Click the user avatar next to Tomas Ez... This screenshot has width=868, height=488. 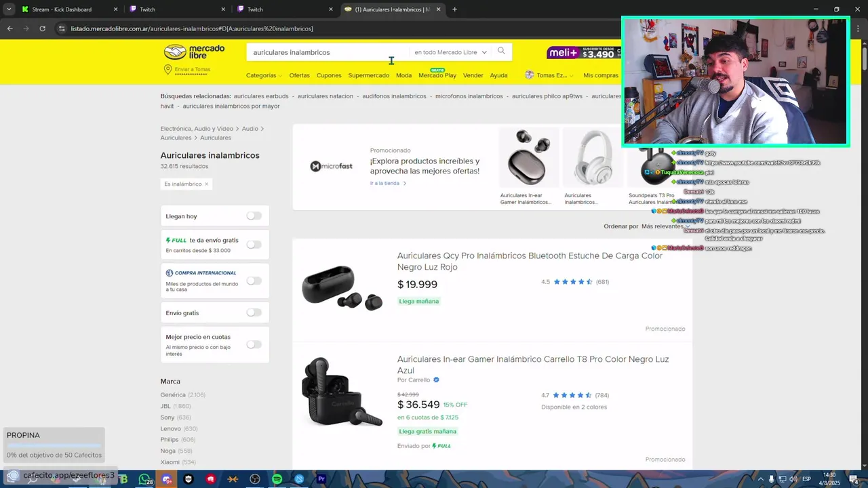click(530, 75)
